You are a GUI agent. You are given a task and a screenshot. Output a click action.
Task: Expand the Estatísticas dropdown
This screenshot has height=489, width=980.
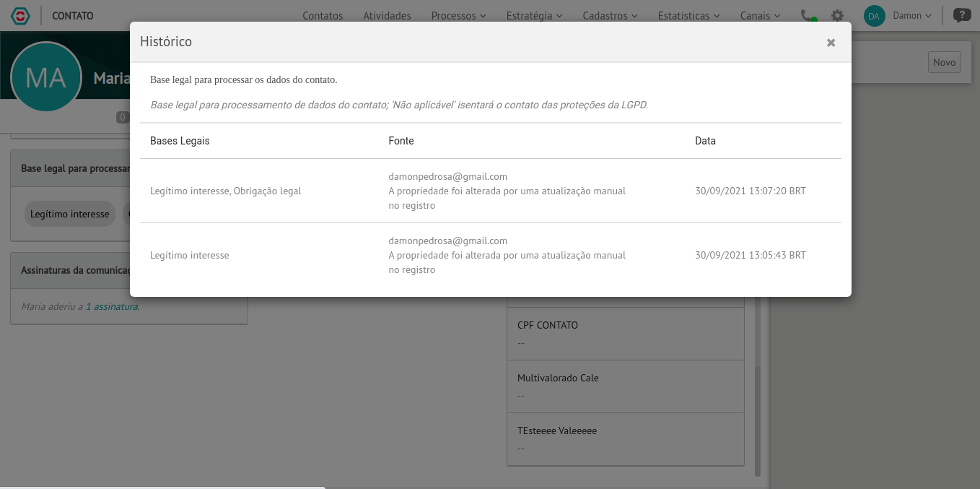[688, 16]
